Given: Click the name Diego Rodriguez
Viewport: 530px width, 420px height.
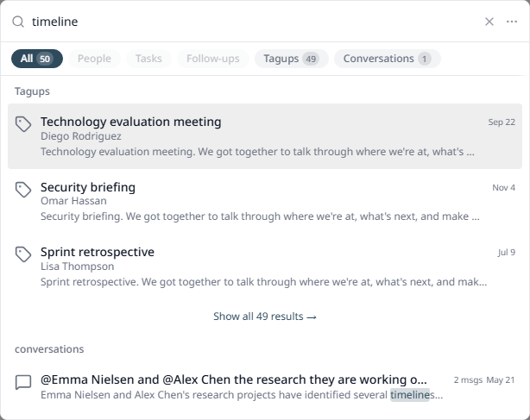Looking at the screenshot, I should click(x=81, y=136).
